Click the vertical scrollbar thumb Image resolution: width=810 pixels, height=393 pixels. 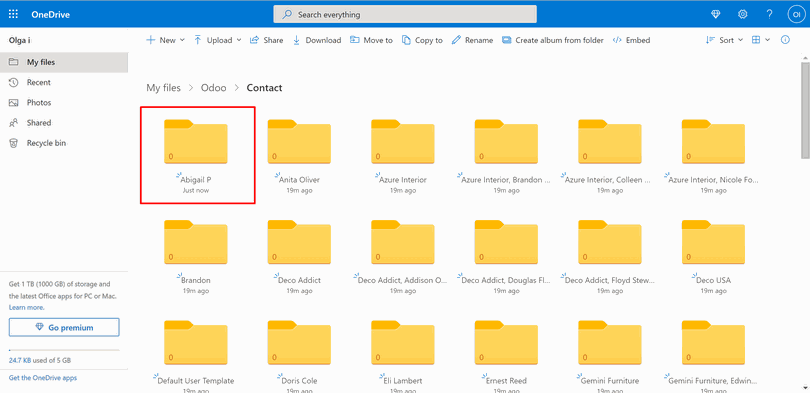(x=805, y=111)
